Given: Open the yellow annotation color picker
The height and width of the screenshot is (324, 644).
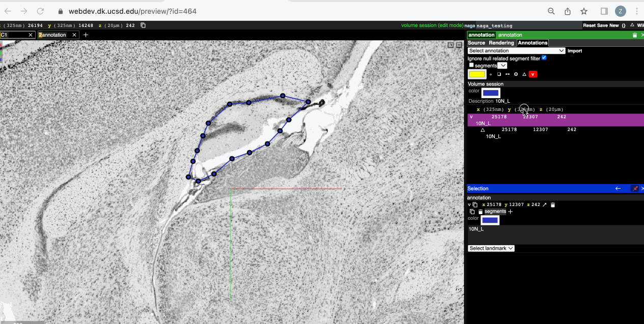Looking at the screenshot, I should click(x=477, y=74).
